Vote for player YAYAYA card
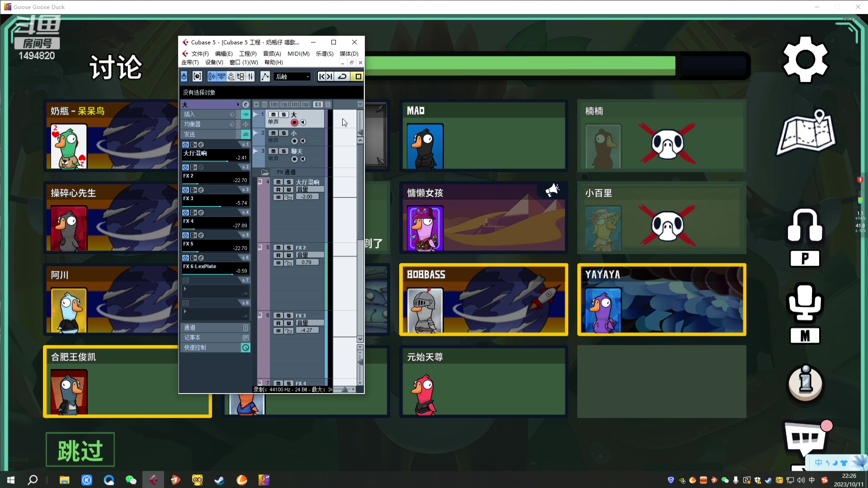868x488 pixels. pos(661,300)
